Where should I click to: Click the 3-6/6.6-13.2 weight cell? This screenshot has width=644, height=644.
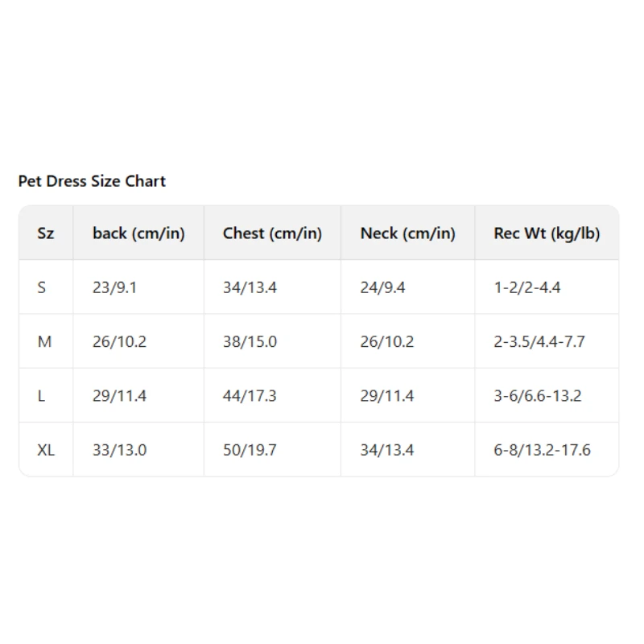[x=538, y=396]
